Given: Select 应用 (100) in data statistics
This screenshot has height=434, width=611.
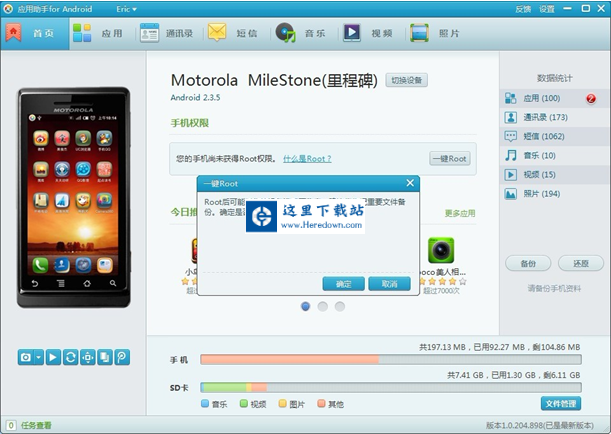Looking at the screenshot, I should (555, 98).
